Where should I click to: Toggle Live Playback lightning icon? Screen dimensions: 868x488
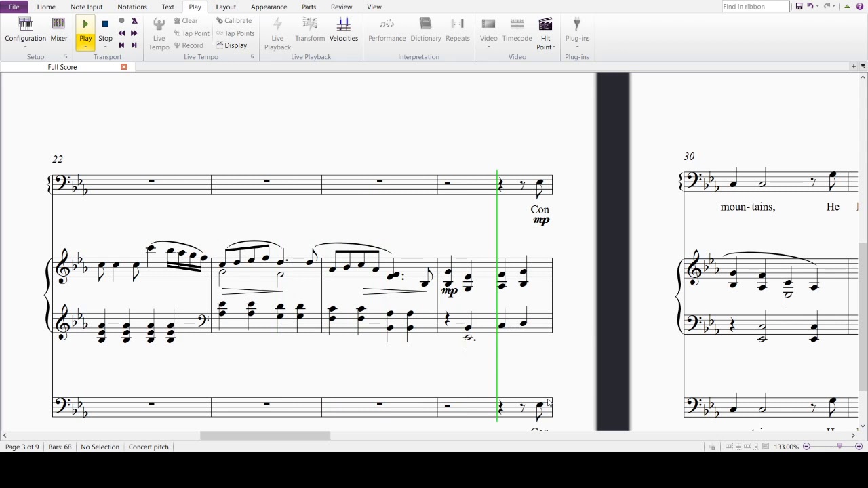point(277,25)
